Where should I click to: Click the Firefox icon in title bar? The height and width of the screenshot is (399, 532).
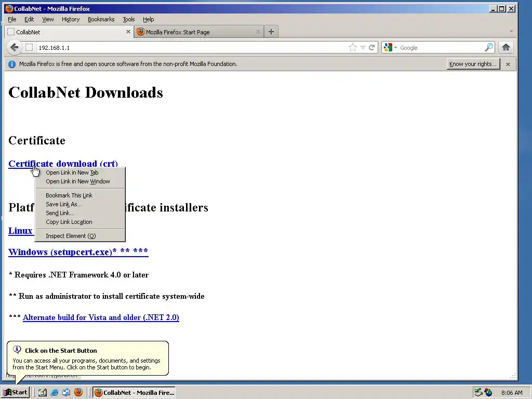9,8
